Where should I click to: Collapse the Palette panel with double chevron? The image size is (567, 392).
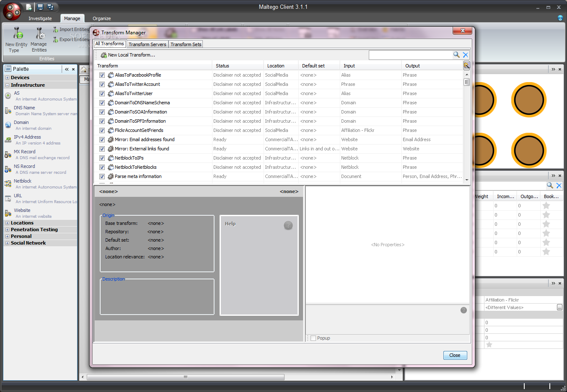tap(67, 69)
